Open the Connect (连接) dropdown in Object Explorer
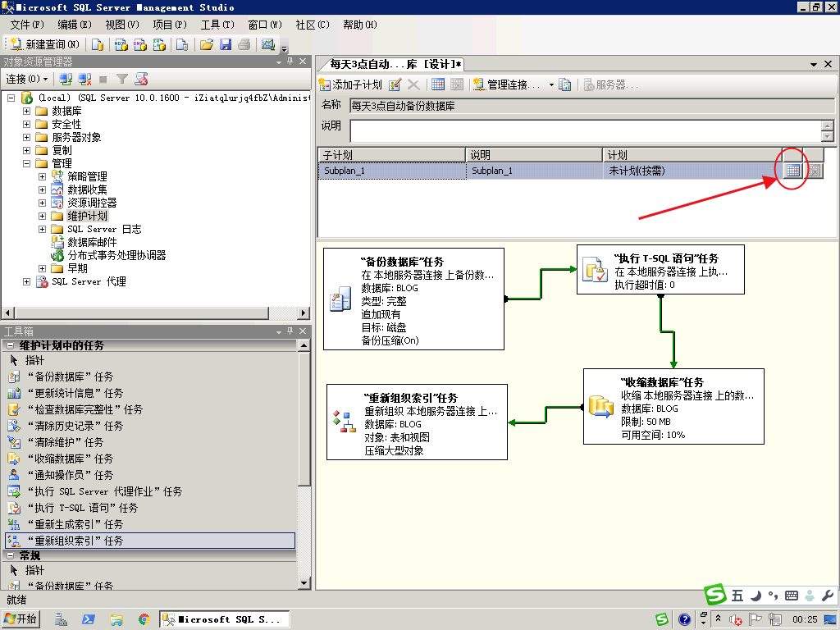This screenshot has height=630, width=840. 27,80
